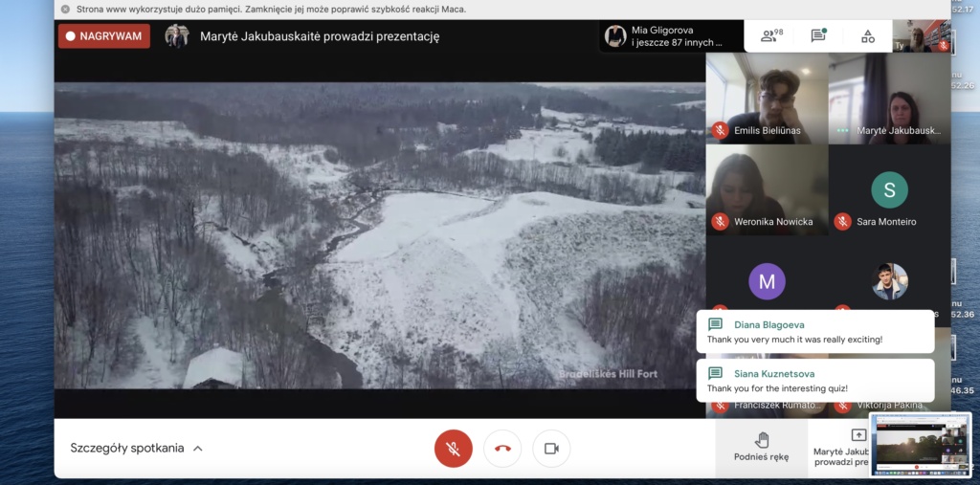Close the browser memory warning bar

click(65, 9)
